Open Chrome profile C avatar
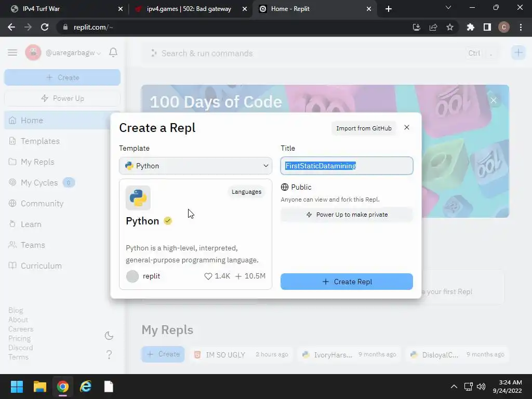Image resolution: width=532 pixels, height=399 pixels. coord(504,27)
